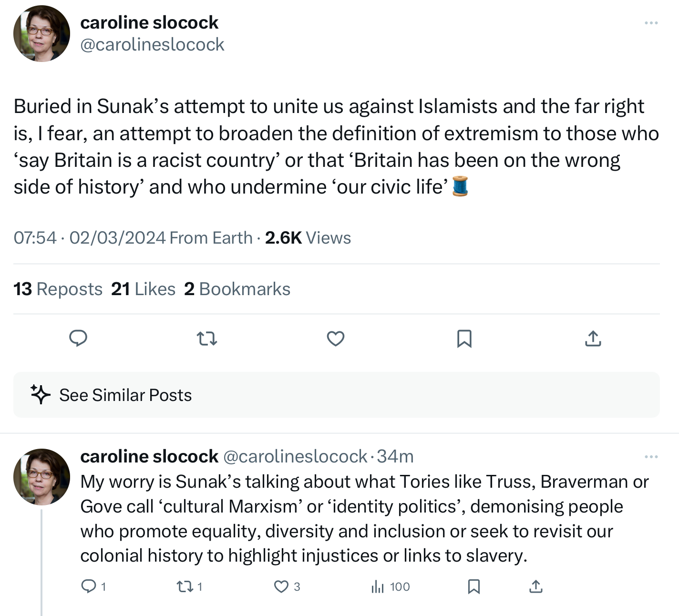The height and width of the screenshot is (616, 679).
Task: Bookmark the reply tweet
Action: pyautogui.click(x=473, y=586)
